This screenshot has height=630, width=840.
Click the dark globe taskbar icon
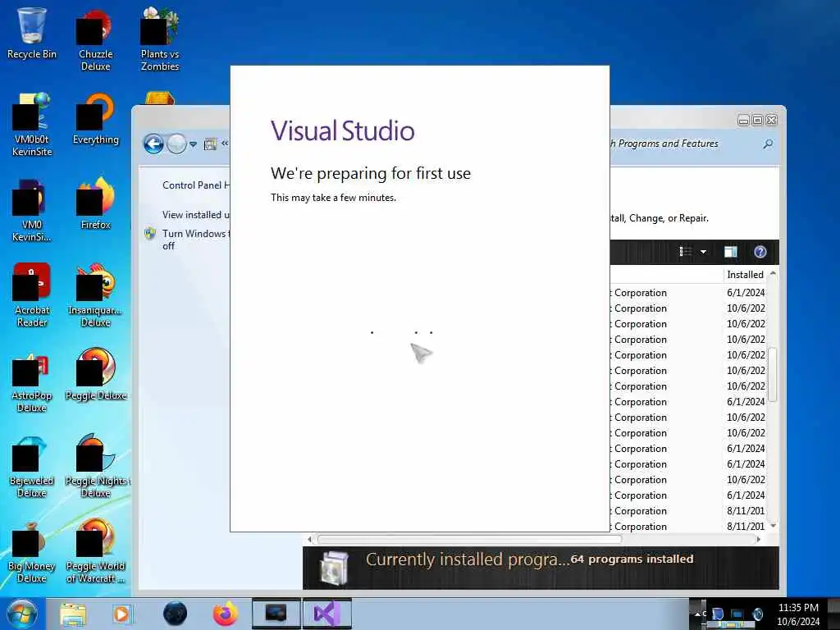pyautogui.click(x=175, y=614)
